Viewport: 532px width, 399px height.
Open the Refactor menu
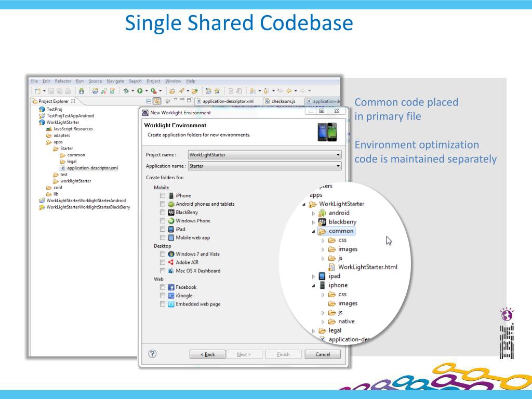point(63,81)
